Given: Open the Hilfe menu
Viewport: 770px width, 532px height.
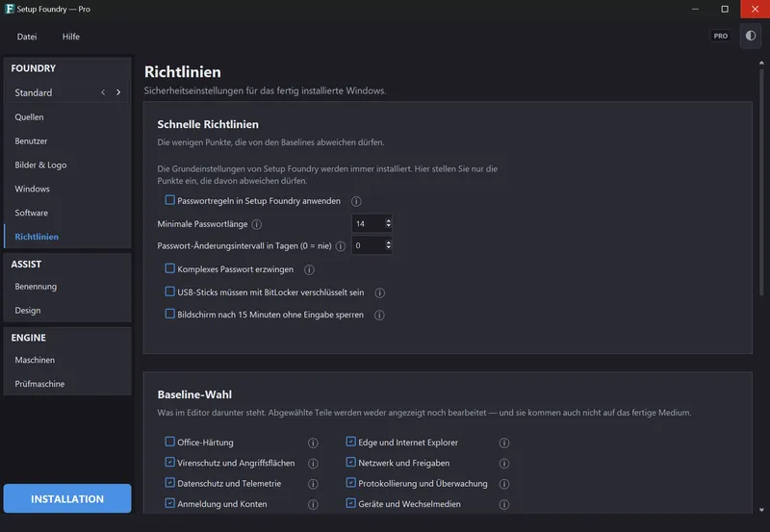Looking at the screenshot, I should click(70, 37).
